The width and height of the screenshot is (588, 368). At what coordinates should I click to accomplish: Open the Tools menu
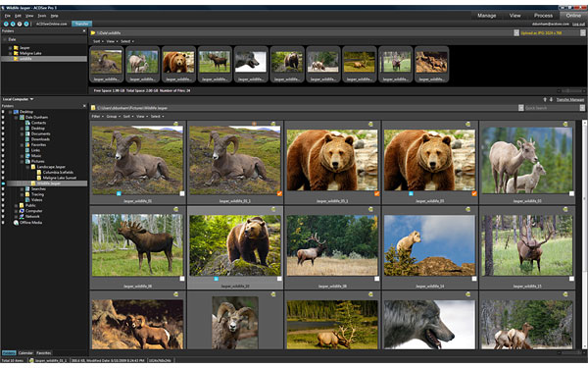[x=41, y=16]
